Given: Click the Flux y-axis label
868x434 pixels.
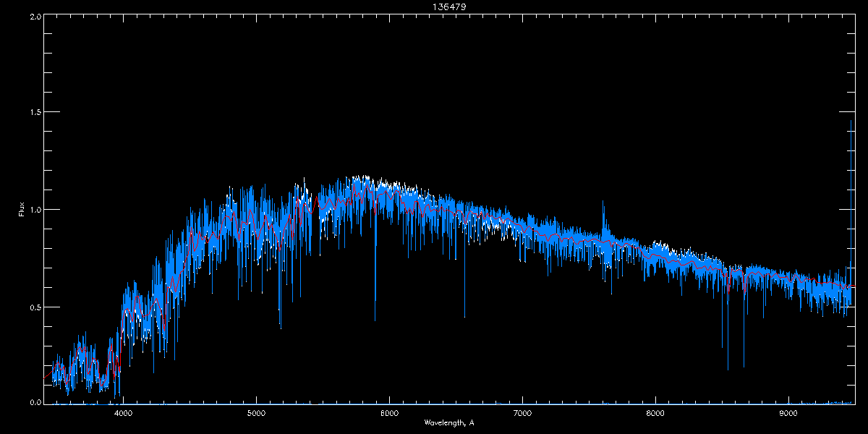Looking at the screenshot, I should [22, 209].
